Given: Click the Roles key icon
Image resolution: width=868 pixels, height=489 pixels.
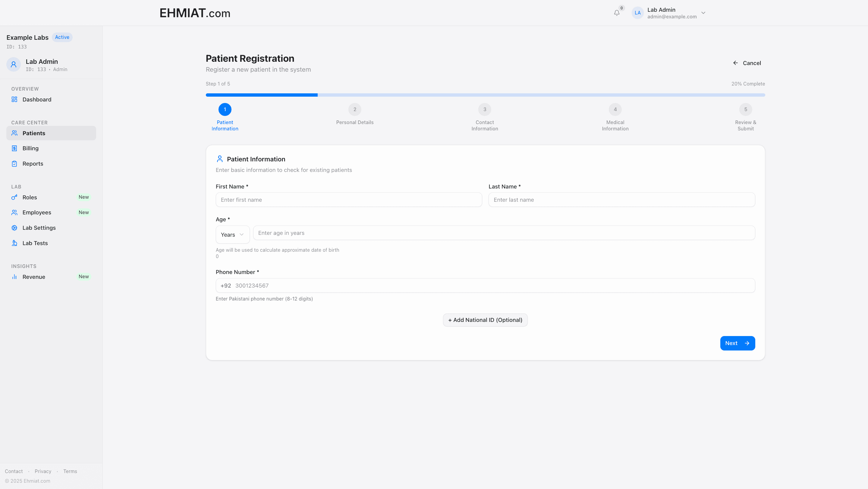Looking at the screenshot, I should point(14,197).
